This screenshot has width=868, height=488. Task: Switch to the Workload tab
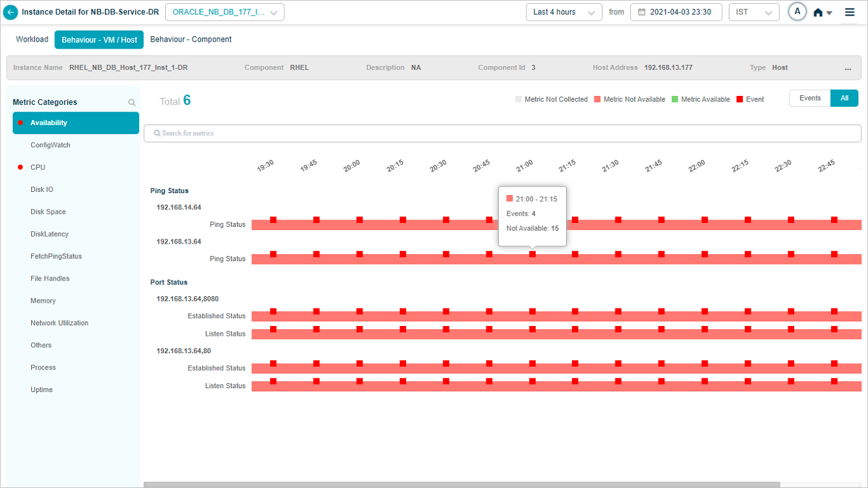32,40
